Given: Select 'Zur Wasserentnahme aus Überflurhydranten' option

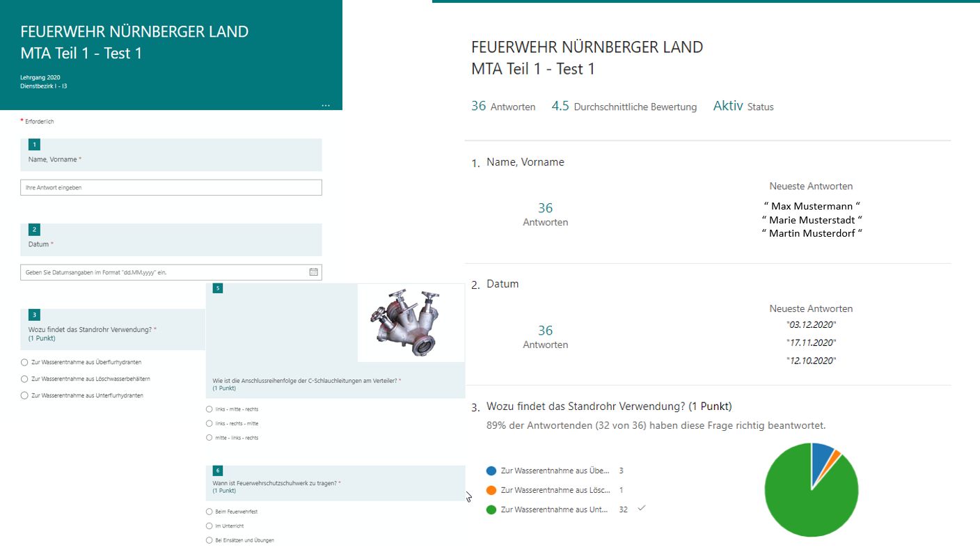Looking at the screenshot, I should [x=25, y=363].
